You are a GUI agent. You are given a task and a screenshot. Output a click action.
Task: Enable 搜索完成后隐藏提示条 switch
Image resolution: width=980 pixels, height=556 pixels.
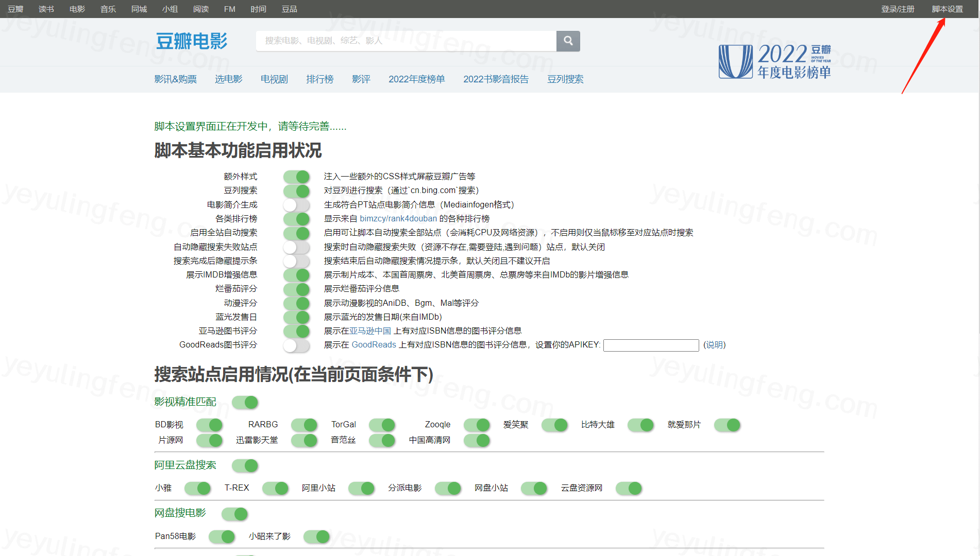296,261
